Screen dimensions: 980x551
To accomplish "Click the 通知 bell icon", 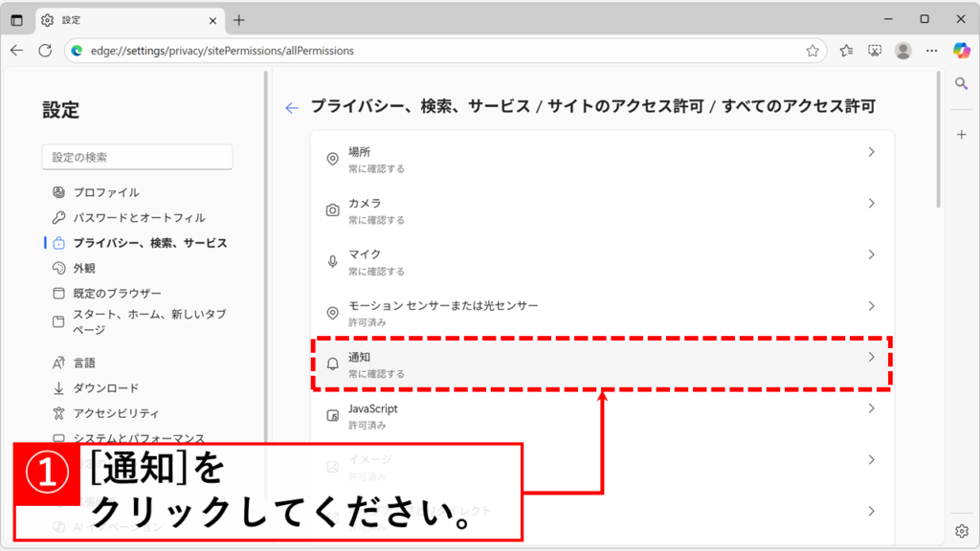I will [332, 364].
